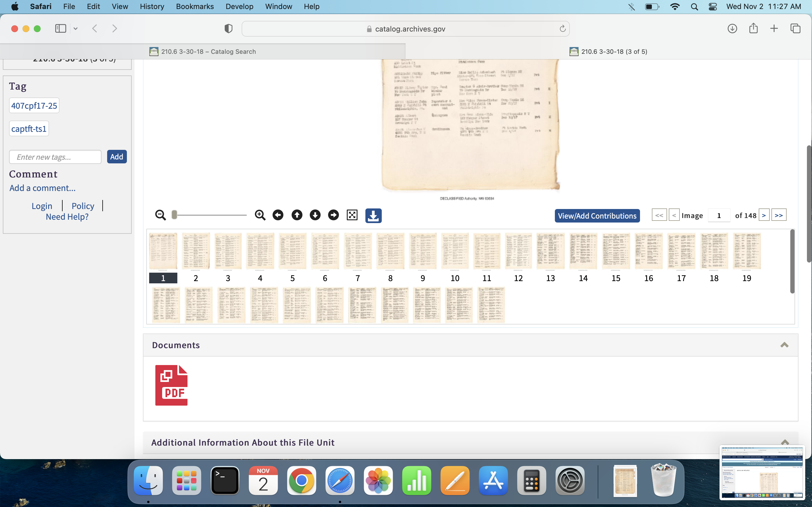Pan image down with arrow icon
Screen dimensions: 812x507
click(315, 215)
